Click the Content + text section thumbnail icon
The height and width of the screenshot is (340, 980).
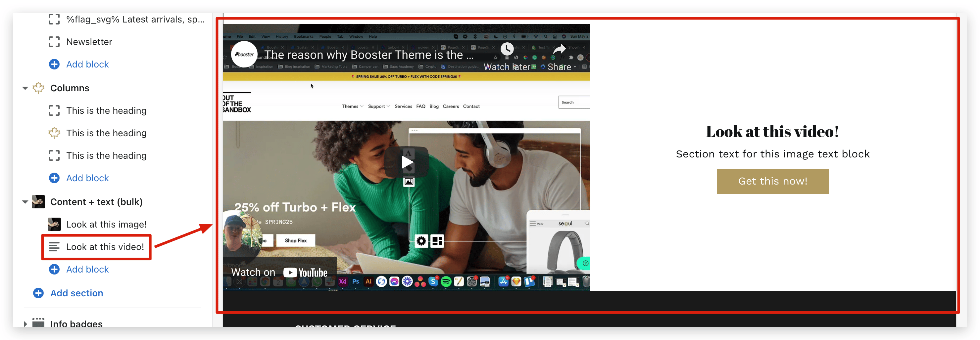coord(38,202)
